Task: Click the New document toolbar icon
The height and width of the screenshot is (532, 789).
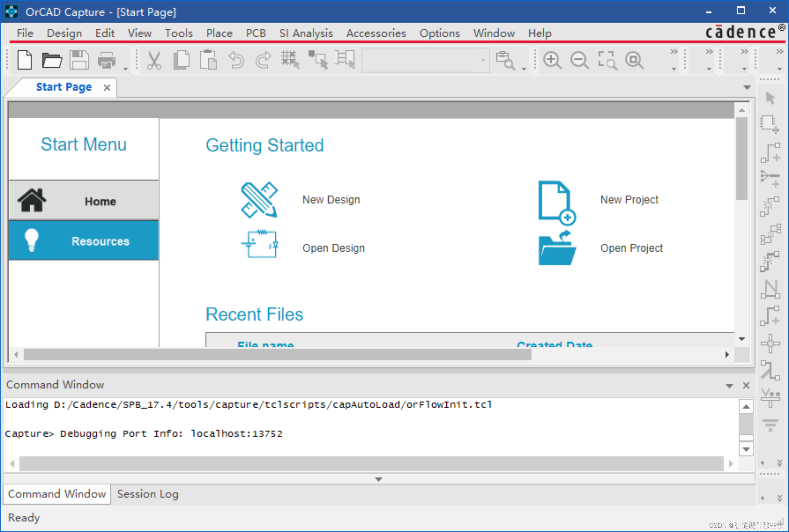Action: click(25, 60)
